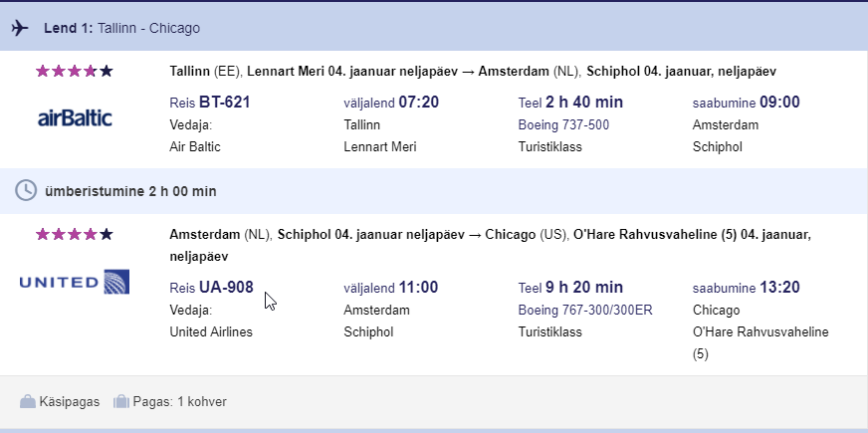
Task: Click the saabumine 09:00 arrival time
Action: pyautogui.click(x=746, y=102)
